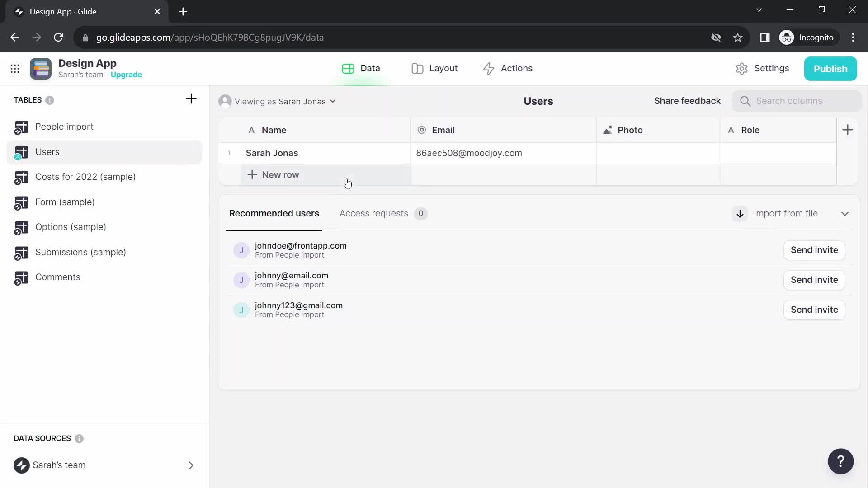Expand Sarah's team data source
This screenshot has width=868, height=488.
[x=191, y=465]
